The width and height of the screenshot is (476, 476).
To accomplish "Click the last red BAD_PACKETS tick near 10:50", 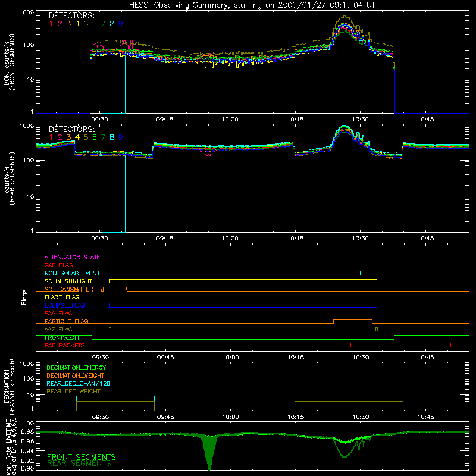I will (450, 345).
